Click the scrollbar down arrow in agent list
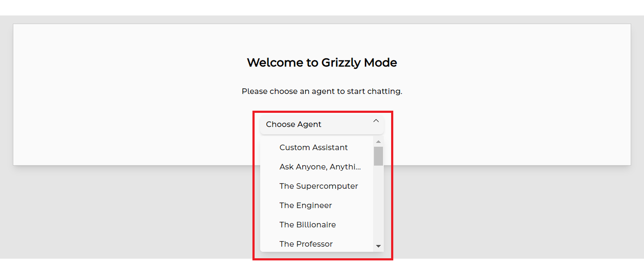Screen dimensions: 644x278 tap(378, 246)
